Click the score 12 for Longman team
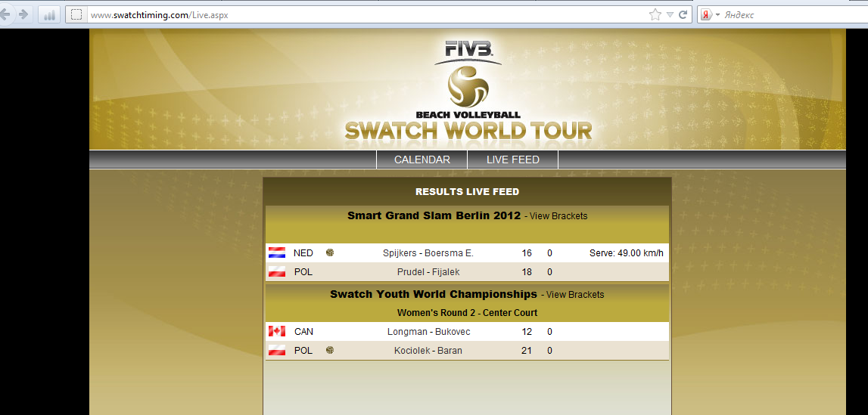The height and width of the screenshot is (415, 868). (x=527, y=332)
